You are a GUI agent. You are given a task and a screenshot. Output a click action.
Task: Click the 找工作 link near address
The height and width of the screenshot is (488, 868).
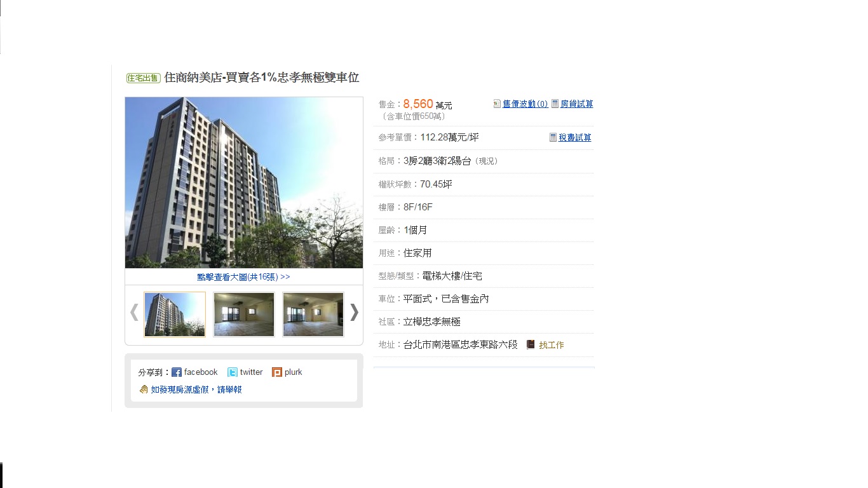[552, 345]
